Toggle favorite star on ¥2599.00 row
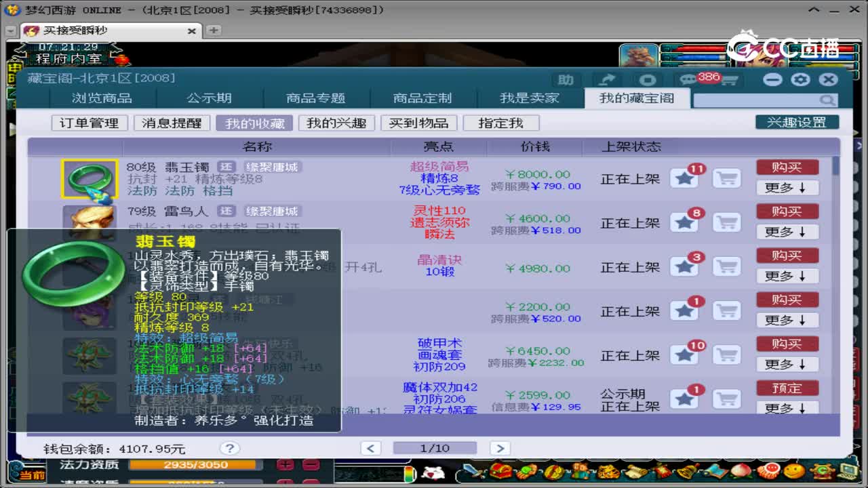Viewport: 868px width, 488px height. 685,399
